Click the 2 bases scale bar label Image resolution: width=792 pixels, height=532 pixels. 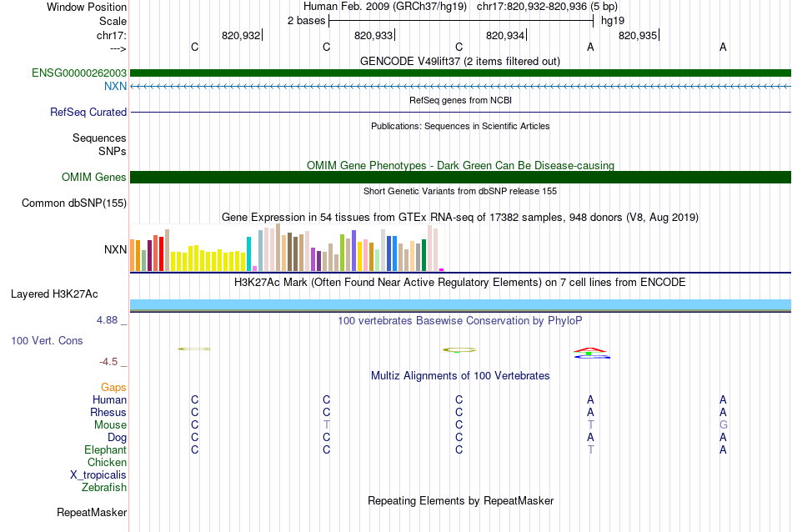(306, 21)
